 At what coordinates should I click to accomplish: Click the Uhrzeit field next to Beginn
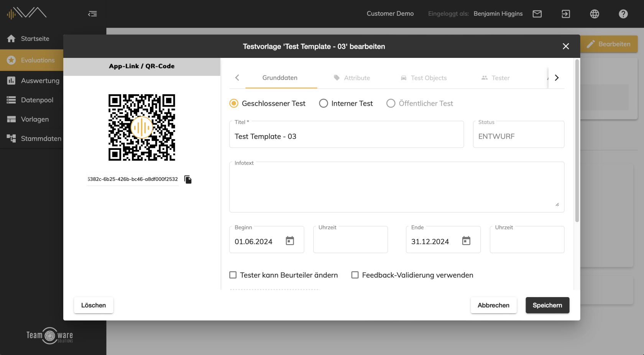point(350,240)
